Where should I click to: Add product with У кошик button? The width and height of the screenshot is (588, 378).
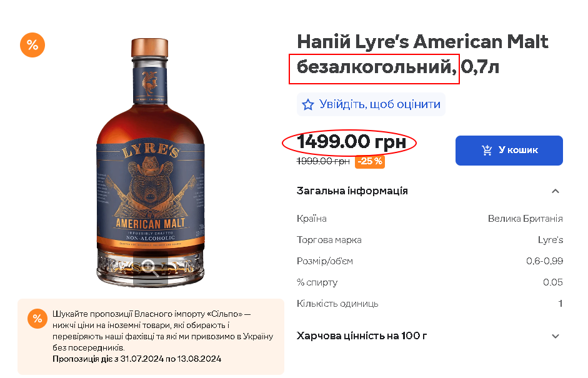[509, 151]
